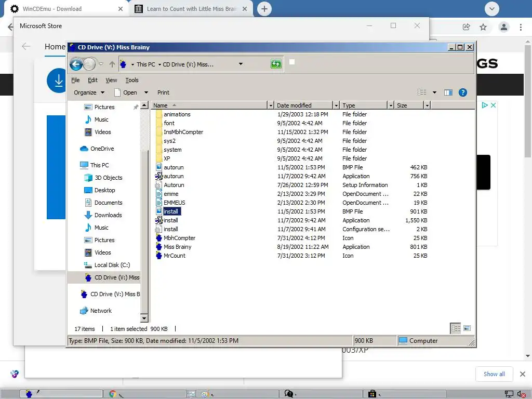The width and height of the screenshot is (532, 399).
Task: Expand the address bar history dropdown
Action: pos(241,64)
